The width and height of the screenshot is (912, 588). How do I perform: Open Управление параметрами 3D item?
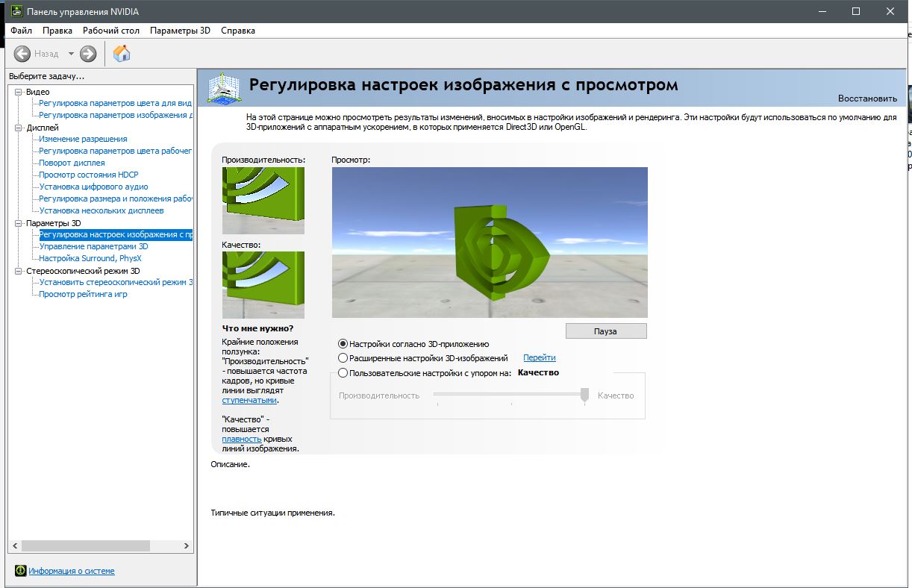93,246
